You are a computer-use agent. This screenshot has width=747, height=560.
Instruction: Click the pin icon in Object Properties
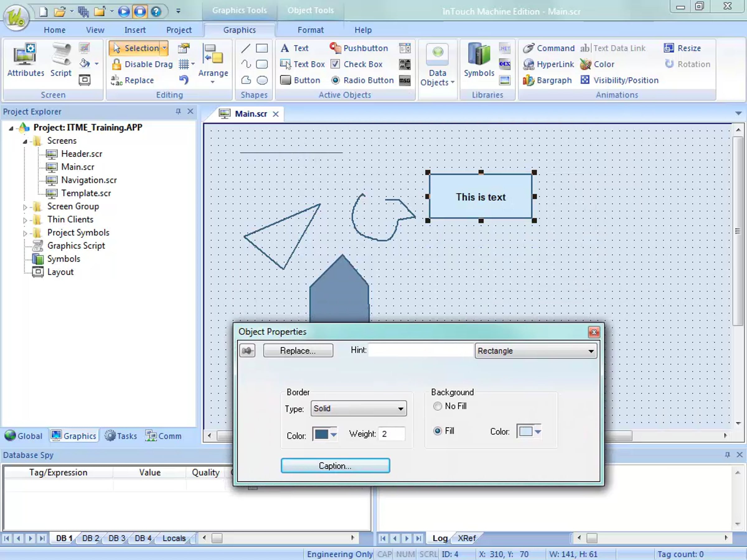247,351
